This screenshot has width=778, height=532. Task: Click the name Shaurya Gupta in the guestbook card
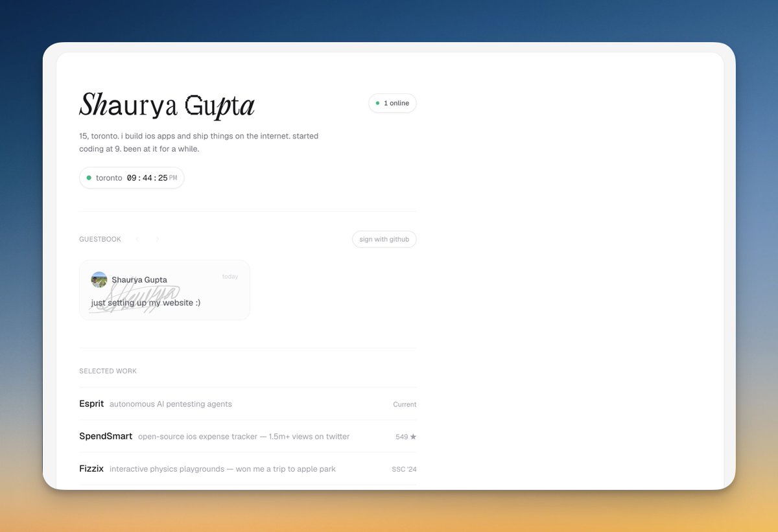click(x=139, y=280)
